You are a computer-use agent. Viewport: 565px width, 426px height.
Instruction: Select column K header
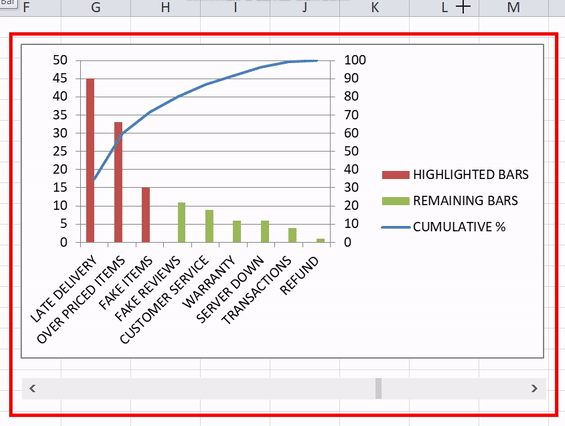[x=375, y=8]
